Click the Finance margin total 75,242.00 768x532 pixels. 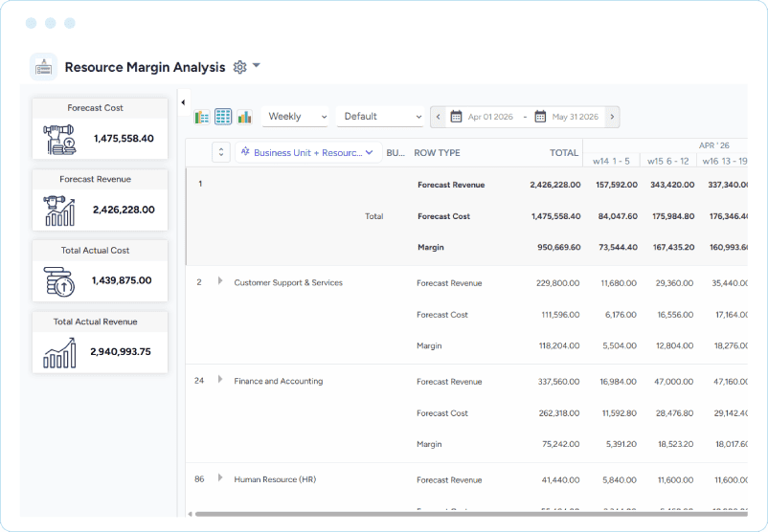(x=561, y=444)
